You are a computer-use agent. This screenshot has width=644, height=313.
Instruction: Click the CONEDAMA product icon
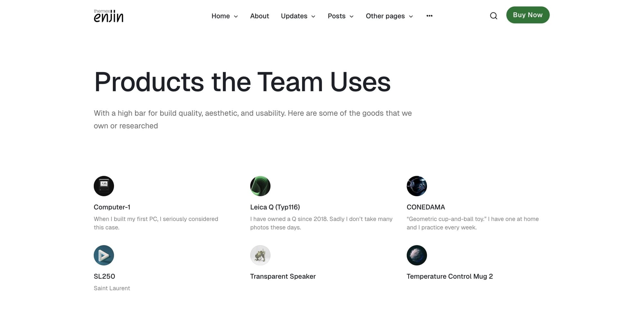417,186
